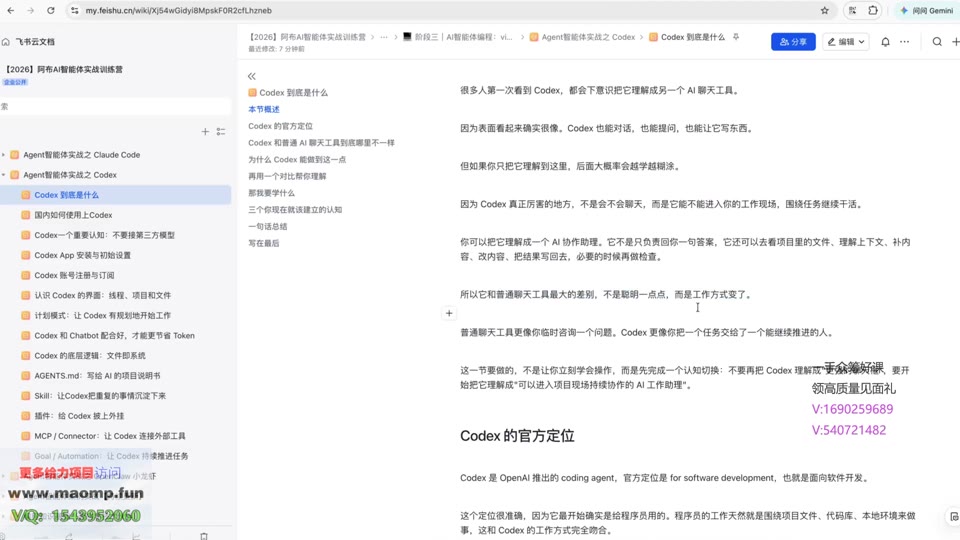This screenshot has height=540, width=960.
Task: Click outline title 'Codex 到底是什么'
Action: click(x=293, y=92)
